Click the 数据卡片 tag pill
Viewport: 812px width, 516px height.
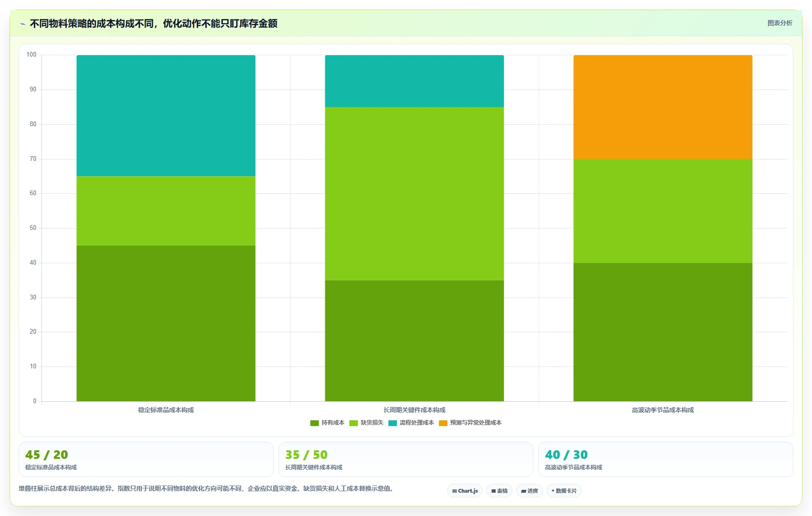(x=564, y=491)
